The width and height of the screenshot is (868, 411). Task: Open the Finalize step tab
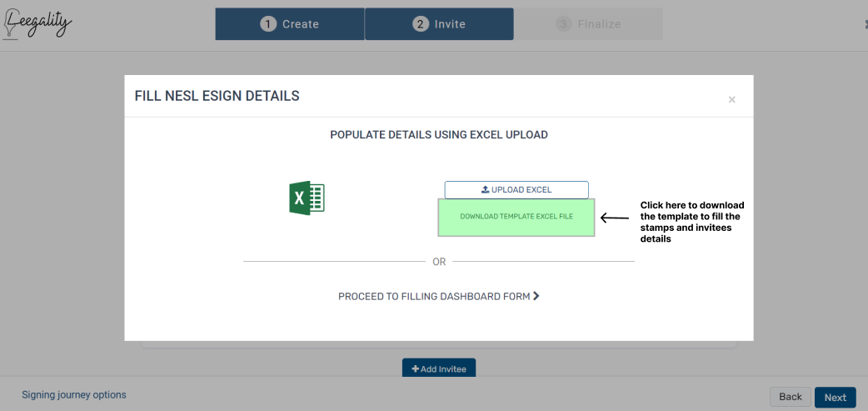point(588,24)
